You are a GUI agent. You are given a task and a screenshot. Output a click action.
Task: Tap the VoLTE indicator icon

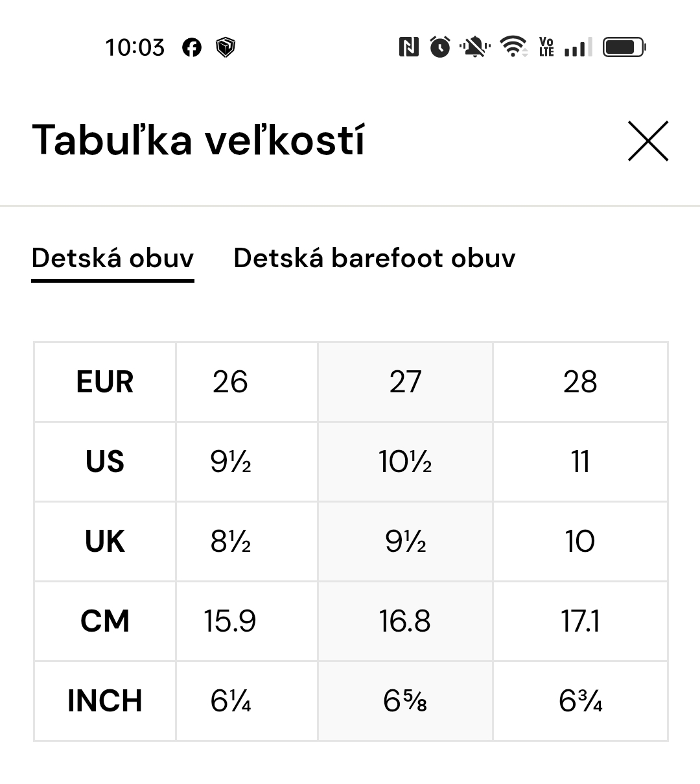coord(546,47)
